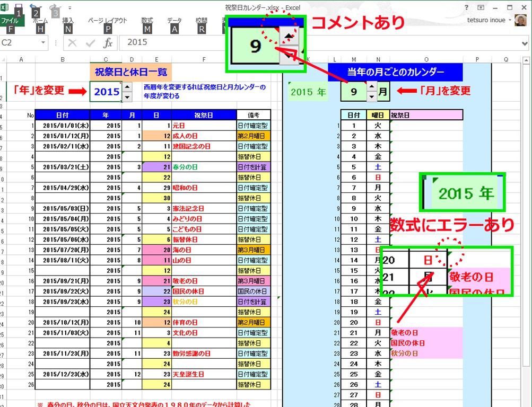Screen dimensions: 532x407
Task: Open the Customize Quick Access Toolbar dropdown
Action: coord(69,7)
